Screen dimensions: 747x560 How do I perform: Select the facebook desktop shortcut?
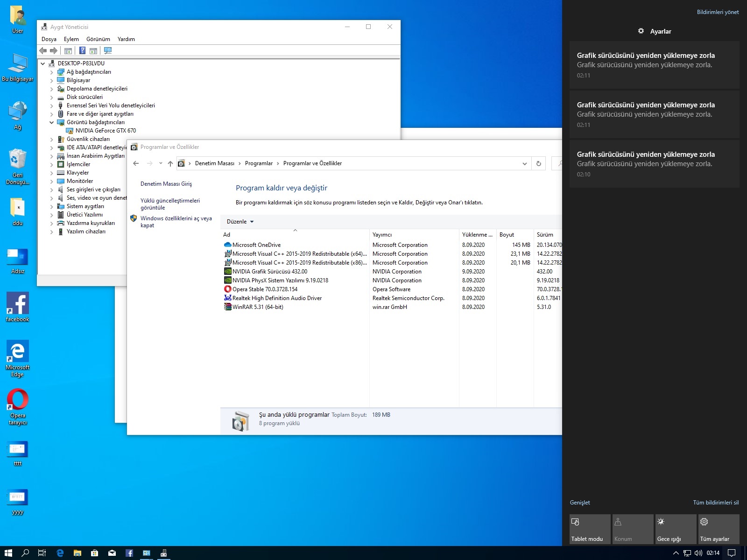[x=18, y=307]
